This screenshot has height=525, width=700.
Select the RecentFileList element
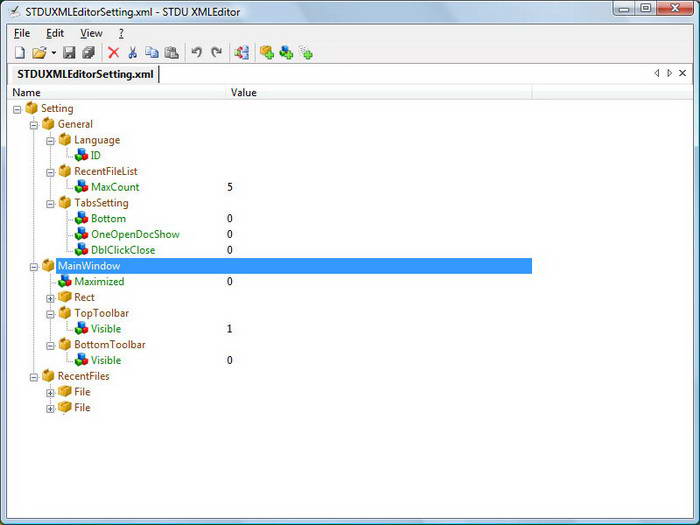(106, 171)
